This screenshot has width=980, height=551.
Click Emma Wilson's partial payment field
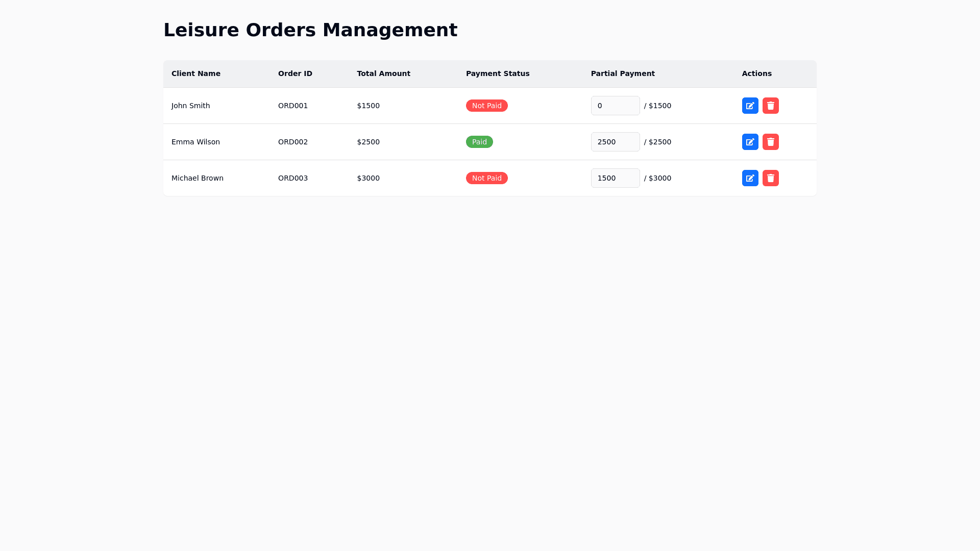point(615,142)
